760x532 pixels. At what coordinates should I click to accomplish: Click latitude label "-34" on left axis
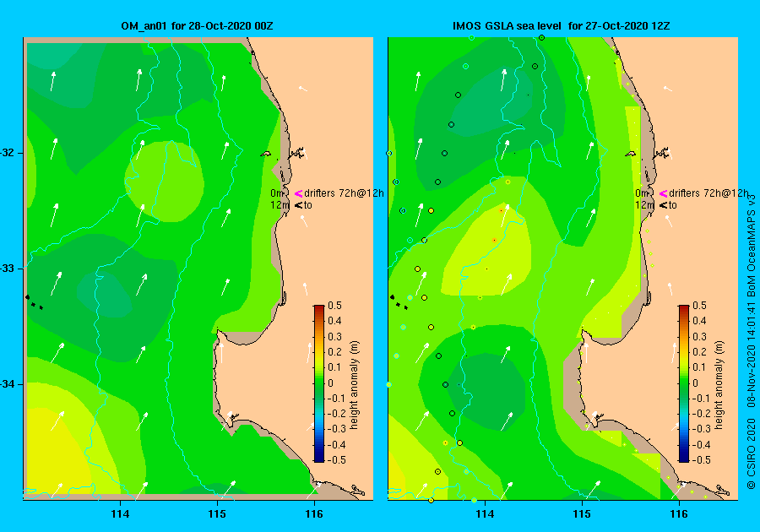[7, 384]
